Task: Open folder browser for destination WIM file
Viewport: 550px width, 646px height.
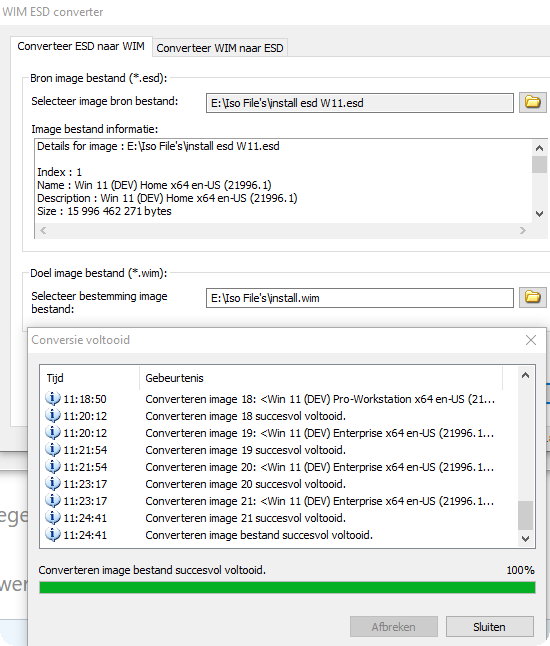Action: coord(532,297)
